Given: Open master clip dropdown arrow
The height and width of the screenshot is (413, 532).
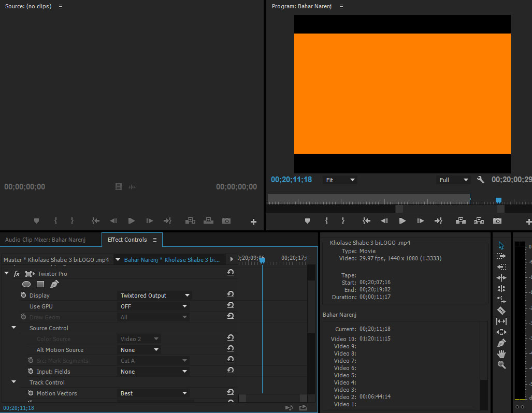Looking at the screenshot, I should click(118, 260).
